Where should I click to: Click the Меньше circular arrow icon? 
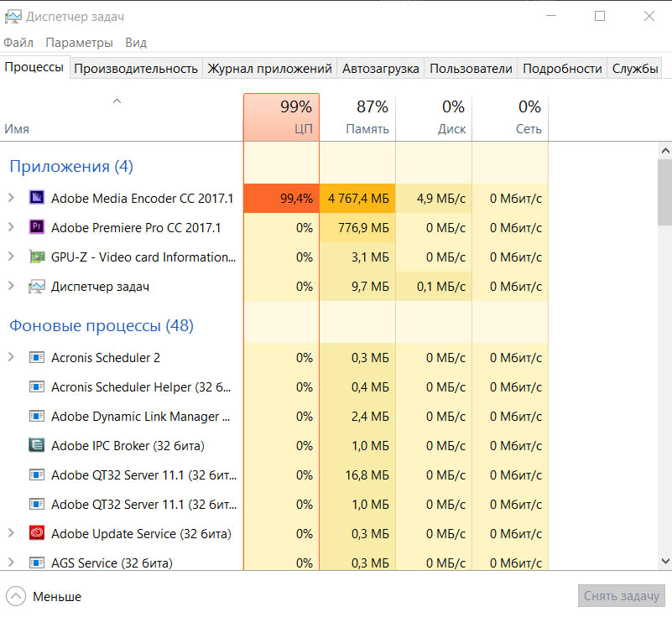click(16, 596)
